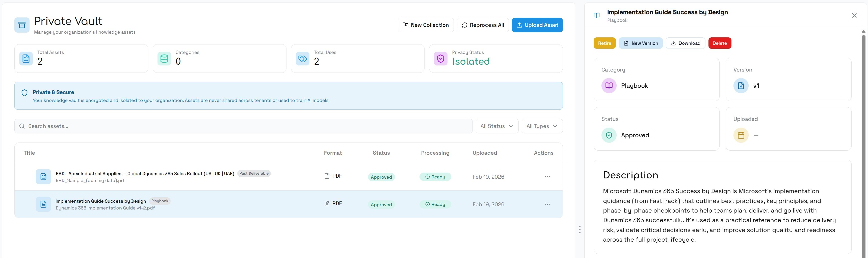
Task: Click the Processing column header
Action: [x=435, y=153]
